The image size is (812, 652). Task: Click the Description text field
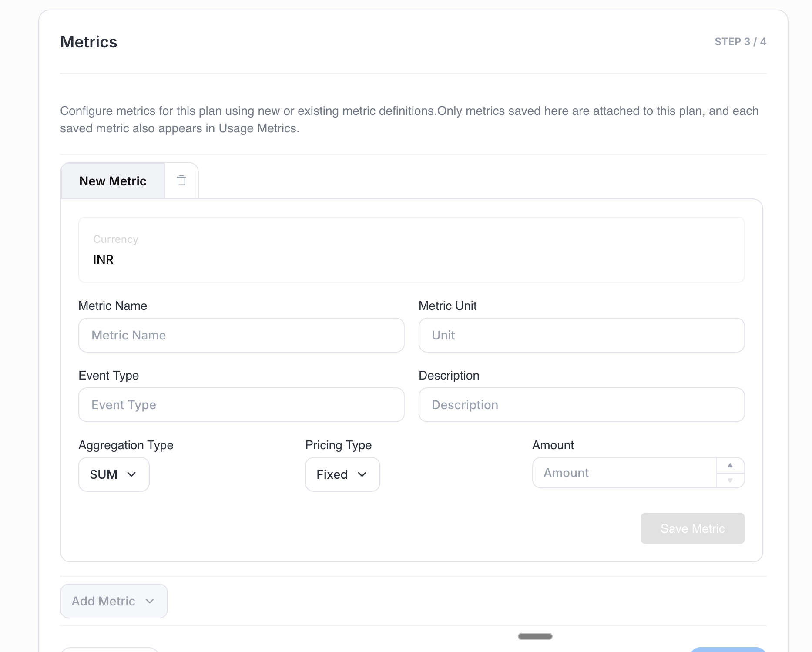[581, 405]
